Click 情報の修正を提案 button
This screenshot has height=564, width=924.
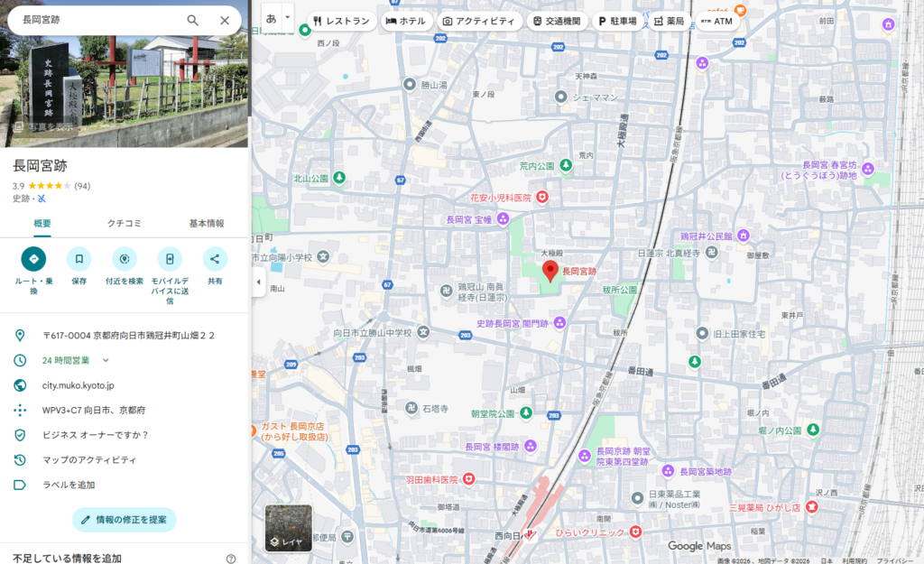tap(124, 520)
